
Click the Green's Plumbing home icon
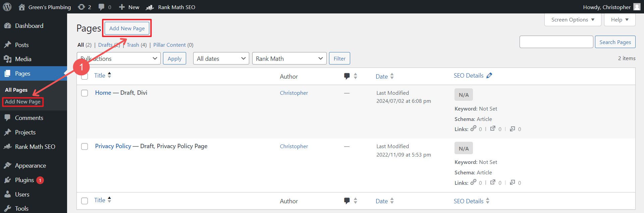coord(22,7)
